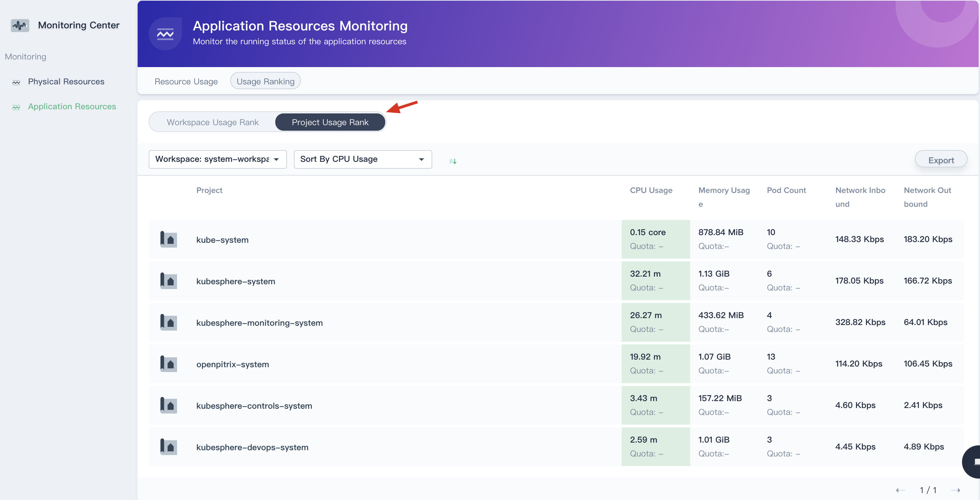Click the Application Resources sidebar icon

pos(16,107)
